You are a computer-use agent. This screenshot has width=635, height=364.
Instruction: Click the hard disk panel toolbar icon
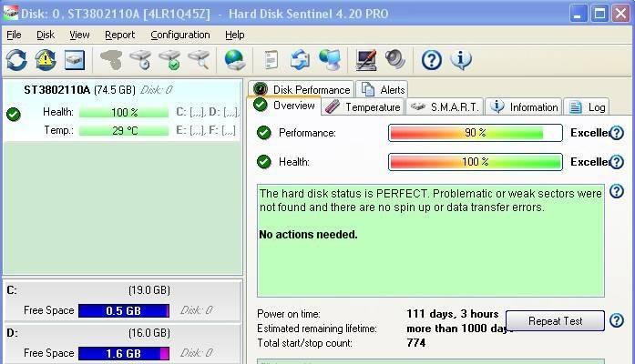click(x=75, y=60)
